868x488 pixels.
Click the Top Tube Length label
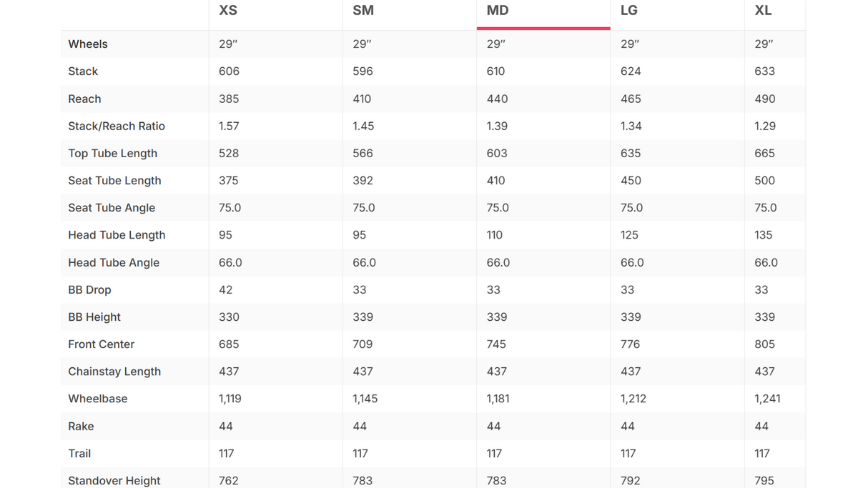[x=113, y=153]
